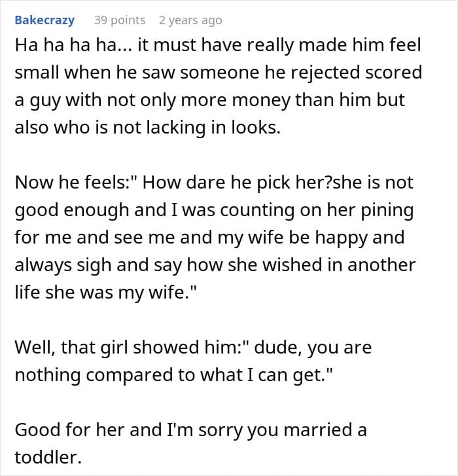Click the 39 points score label
This screenshot has width=458, height=476.
point(120,21)
